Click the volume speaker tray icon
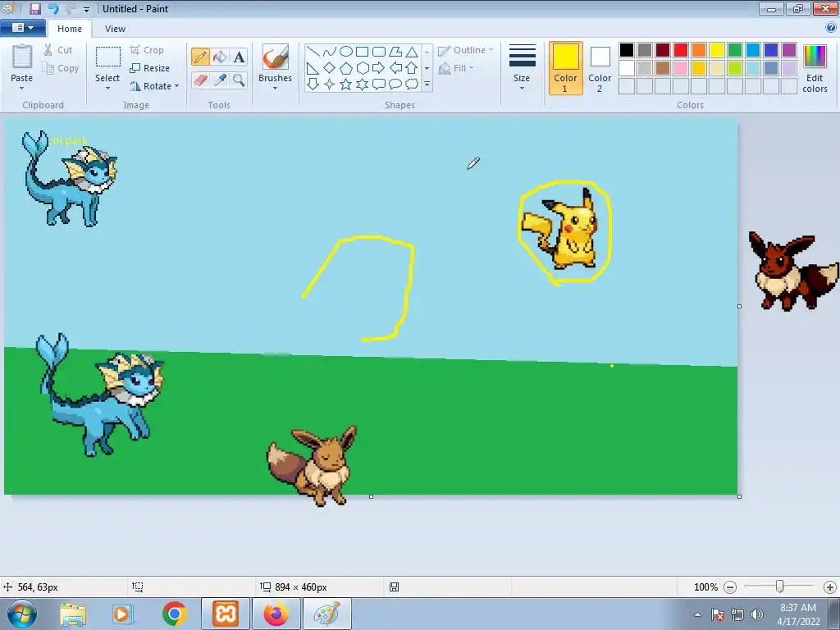The width and height of the screenshot is (840, 630). pyautogui.click(x=757, y=614)
